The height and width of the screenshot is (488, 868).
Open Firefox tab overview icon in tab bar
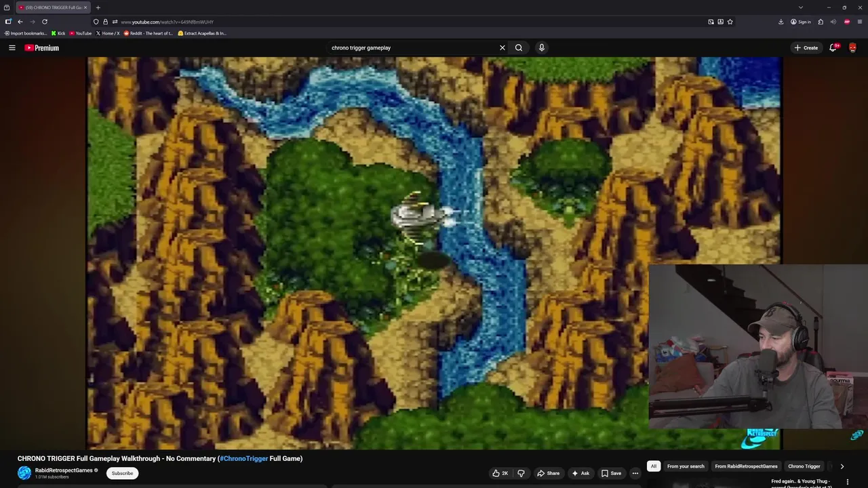7,7
